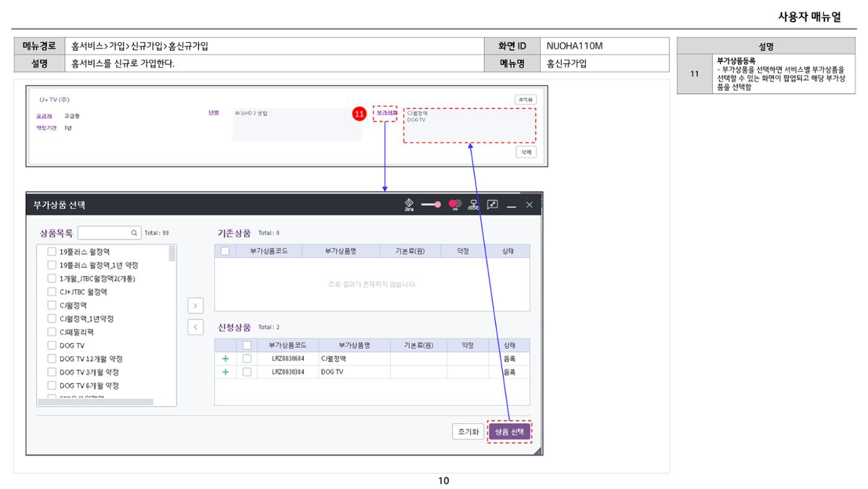
Task: Check the CJ월정액_1년약정 checkbox
Action: pos(52,318)
